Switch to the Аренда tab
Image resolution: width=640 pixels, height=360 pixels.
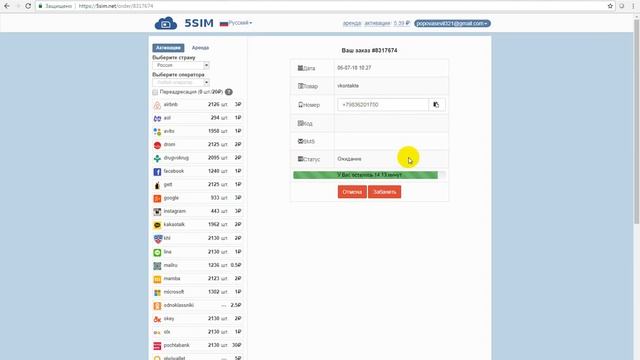pyautogui.click(x=200, y=48)
